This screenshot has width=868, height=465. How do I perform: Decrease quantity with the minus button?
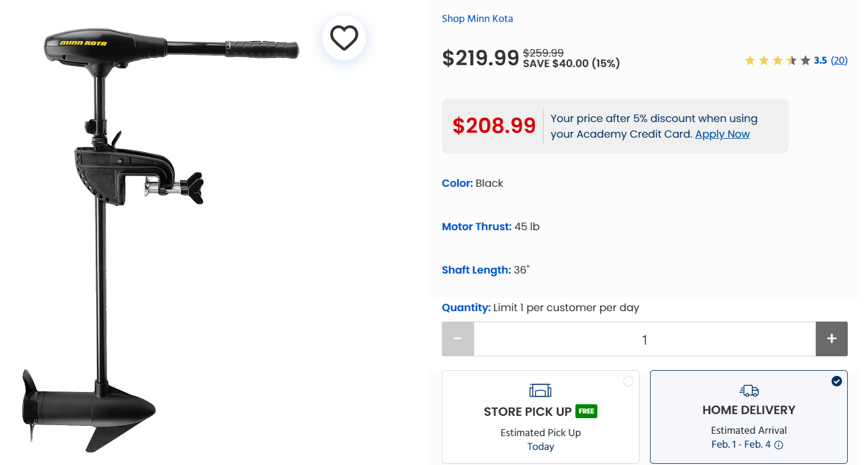tap(458, 339)
